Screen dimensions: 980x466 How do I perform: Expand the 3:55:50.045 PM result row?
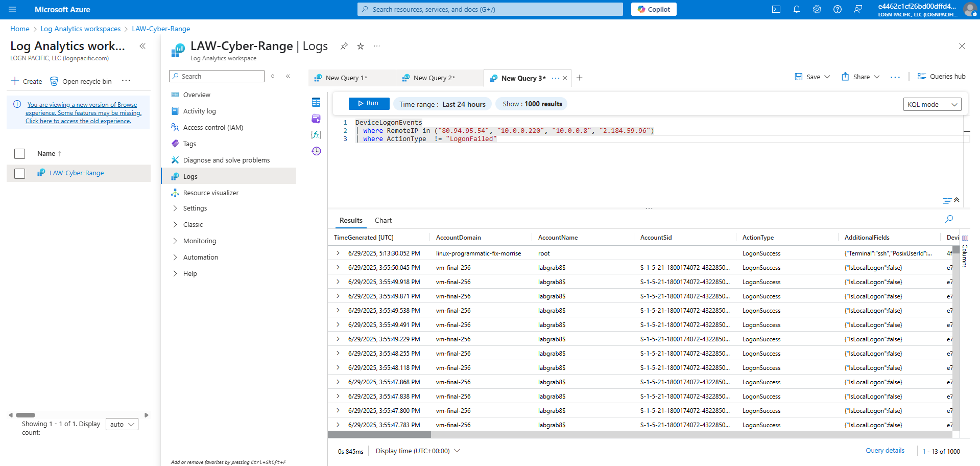click(x=338, y=267)
